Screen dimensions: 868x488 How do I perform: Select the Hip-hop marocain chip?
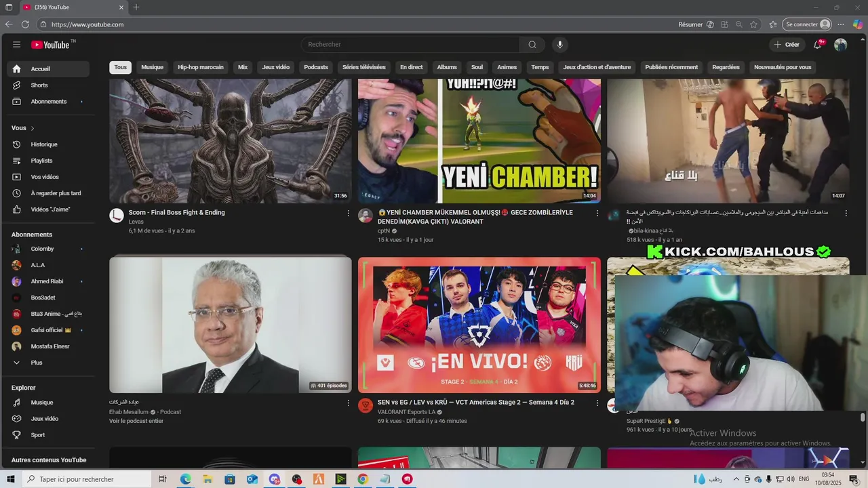coord(201,67)
